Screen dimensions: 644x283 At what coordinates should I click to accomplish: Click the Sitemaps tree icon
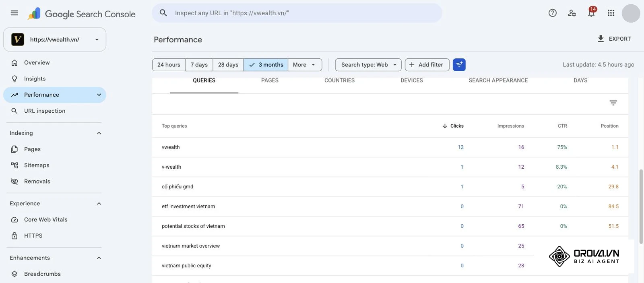coord(14,165)
